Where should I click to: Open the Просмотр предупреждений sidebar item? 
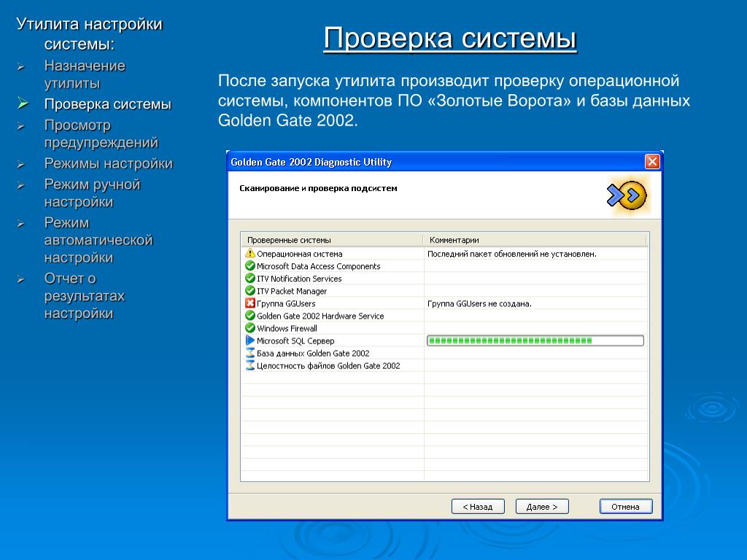pyautogui.click(x=101, y=134)
